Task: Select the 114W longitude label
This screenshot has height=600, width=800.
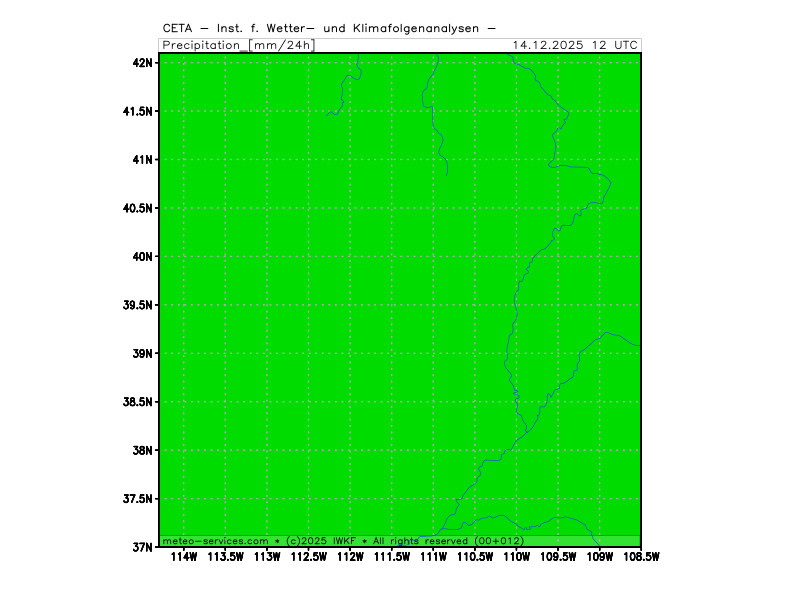Action: click(x=184, y=558)
